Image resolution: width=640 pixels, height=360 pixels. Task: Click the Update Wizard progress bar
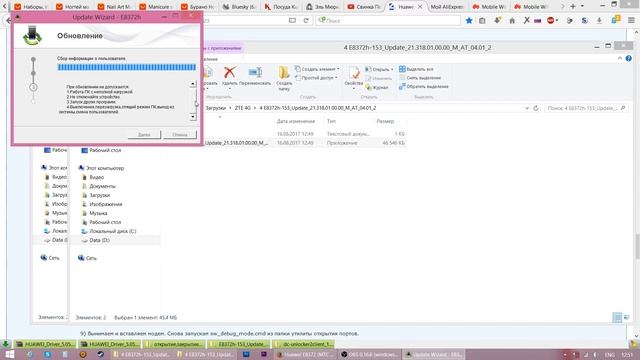(x=127, y=67)
